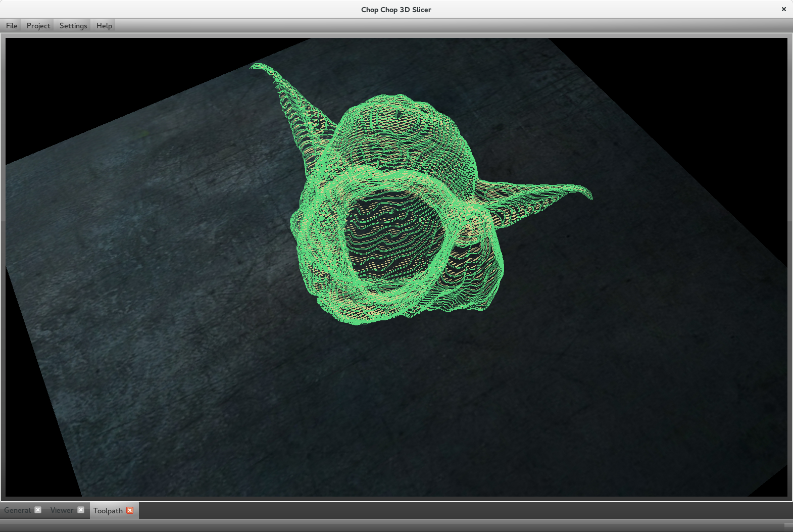This screenshot has height=532, width=793.
Task: Open the Settings menu
Action: pos(73,26)
